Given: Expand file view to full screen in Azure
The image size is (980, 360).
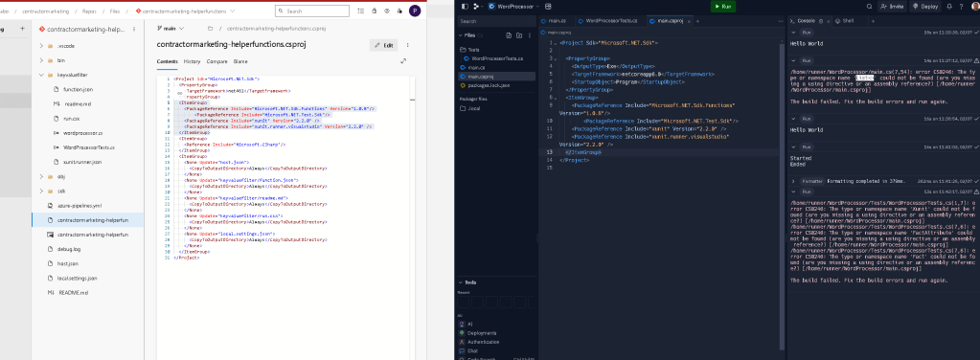Looking at the screenshot, I should [x=403, y=61].
